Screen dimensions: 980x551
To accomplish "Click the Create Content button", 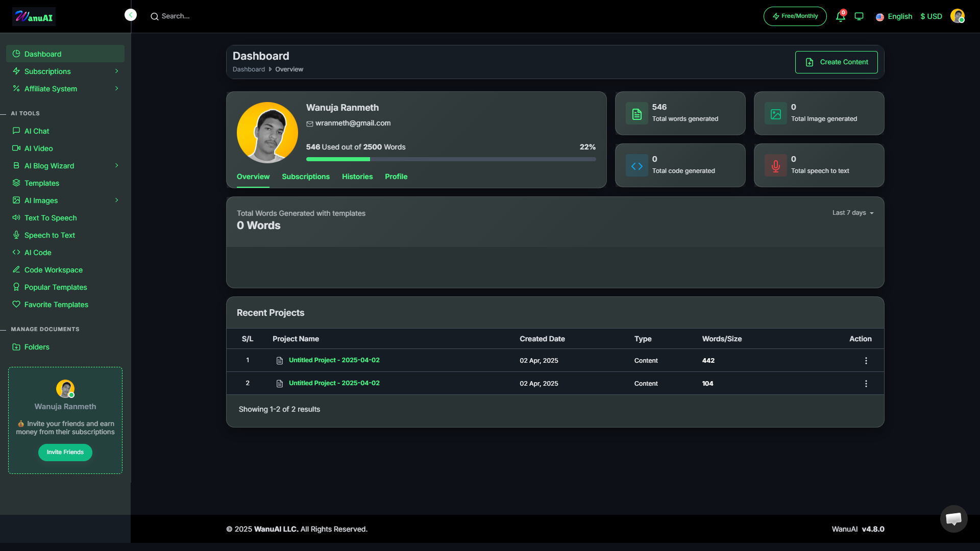I will click(x=836, y=62).
